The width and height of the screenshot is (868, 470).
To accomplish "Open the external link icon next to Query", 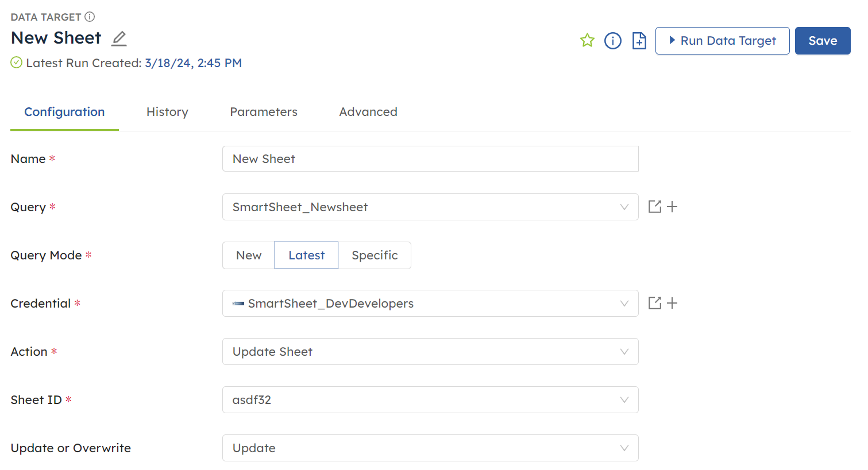I will pyautogui.click(x=655, y=207).
